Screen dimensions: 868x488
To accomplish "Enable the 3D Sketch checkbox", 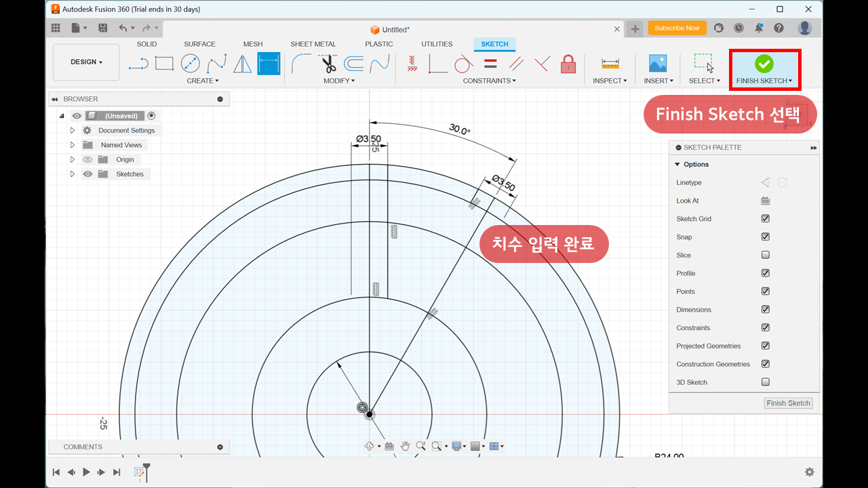I will tap(766, 382).
